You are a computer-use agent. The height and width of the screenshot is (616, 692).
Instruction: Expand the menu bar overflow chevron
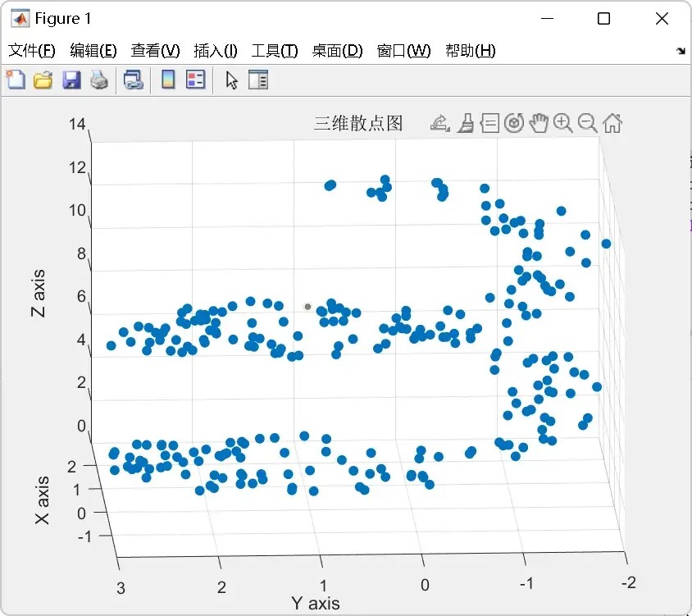pos(681,51)
